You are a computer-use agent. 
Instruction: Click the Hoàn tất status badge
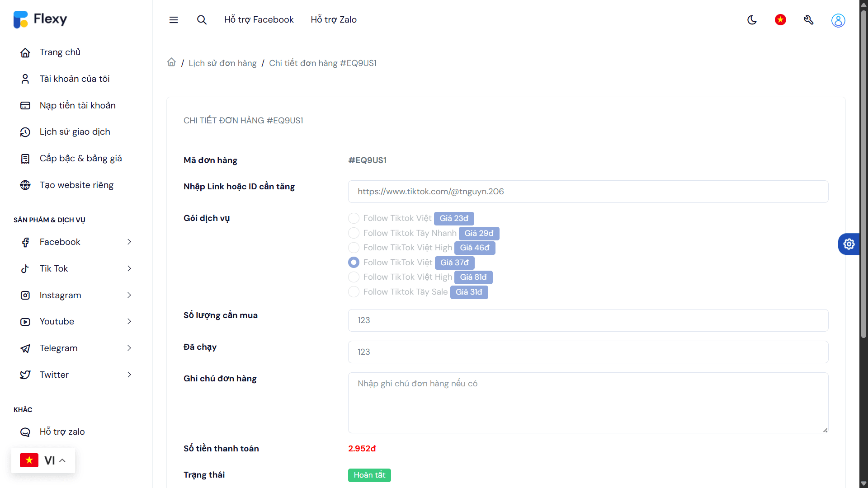click(x=369, y=475)
